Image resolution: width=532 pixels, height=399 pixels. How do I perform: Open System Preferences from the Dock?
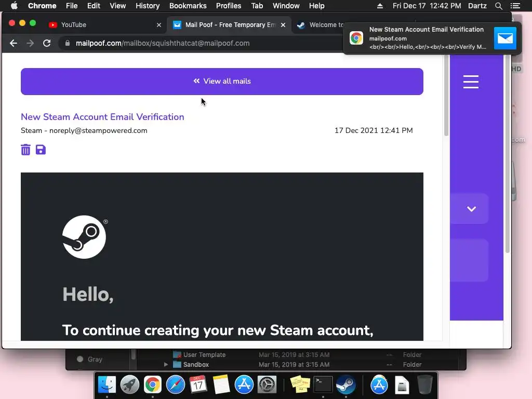[267, 385]
